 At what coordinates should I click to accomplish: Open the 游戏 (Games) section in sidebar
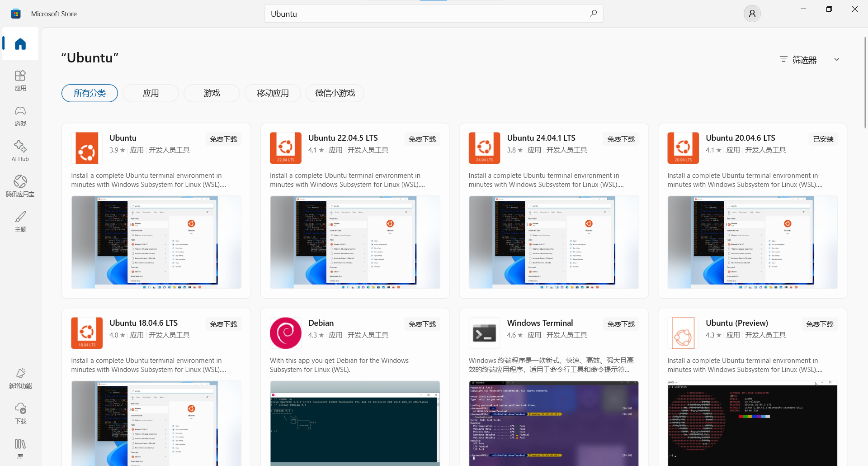20,116
